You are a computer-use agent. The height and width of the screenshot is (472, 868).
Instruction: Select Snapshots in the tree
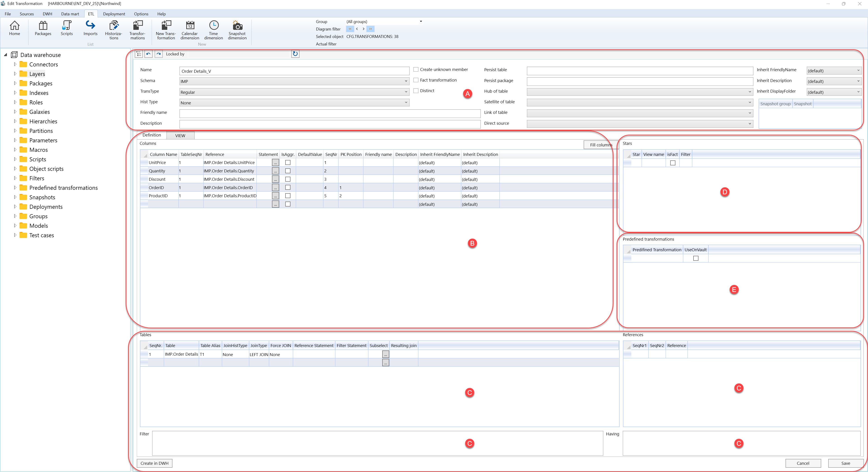(42, 197)
